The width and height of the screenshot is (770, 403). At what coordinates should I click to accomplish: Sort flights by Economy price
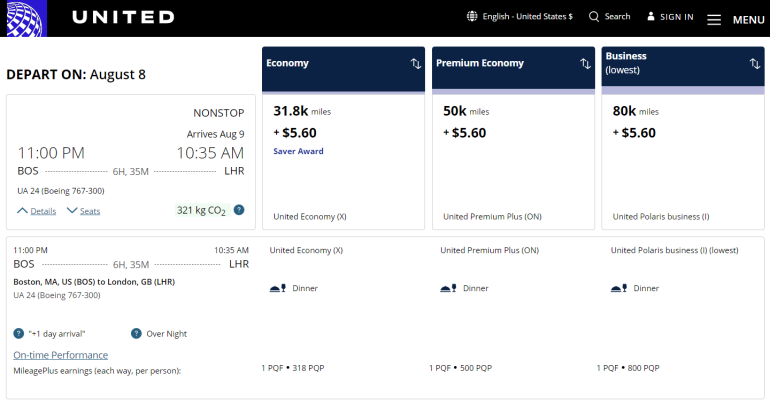pyautogui.click(x=415, y=64)
